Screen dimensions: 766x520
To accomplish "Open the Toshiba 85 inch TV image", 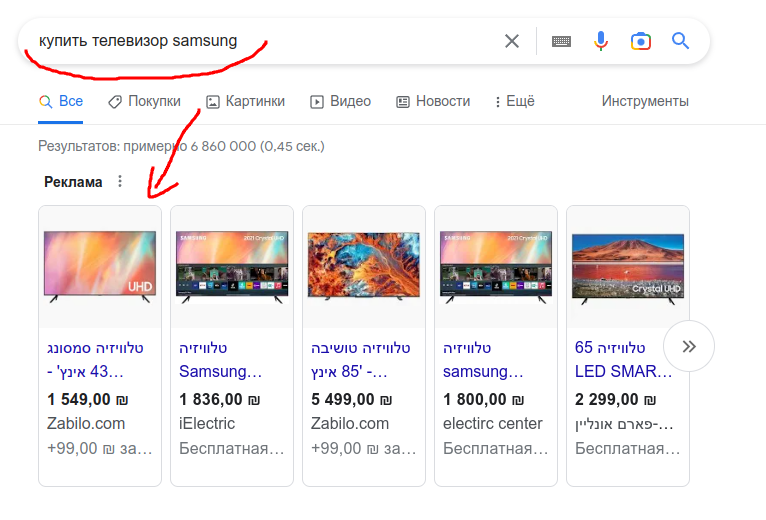I will (x=364, y=266).
